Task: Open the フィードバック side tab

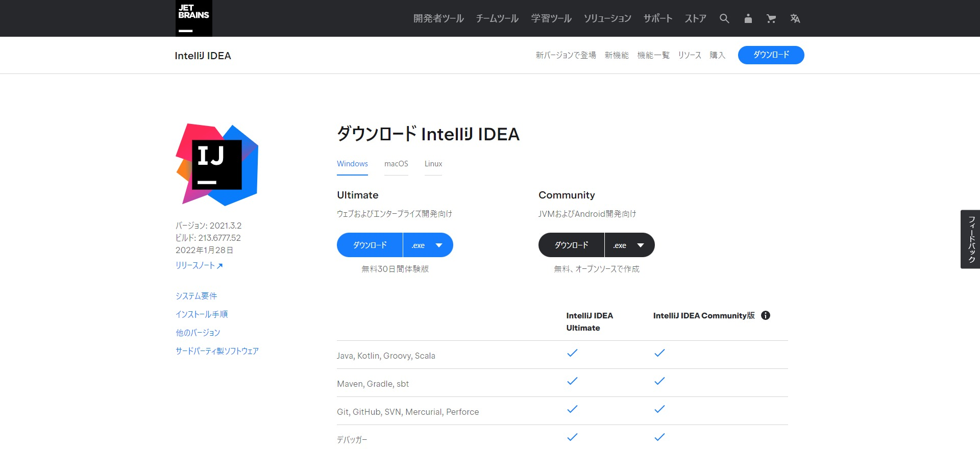Action: [x=970, y=239]
